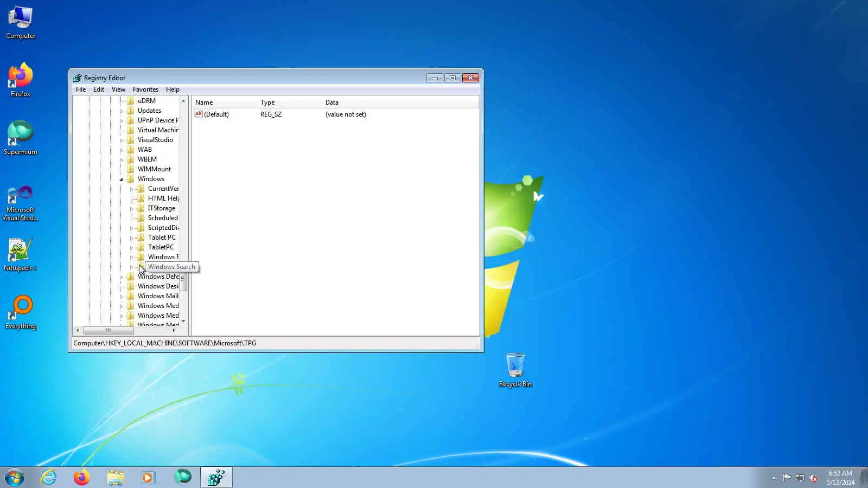Expand the CurrentVer subkey
The width and height of the screenshot is (868, 488).
[x=131, y=189]
